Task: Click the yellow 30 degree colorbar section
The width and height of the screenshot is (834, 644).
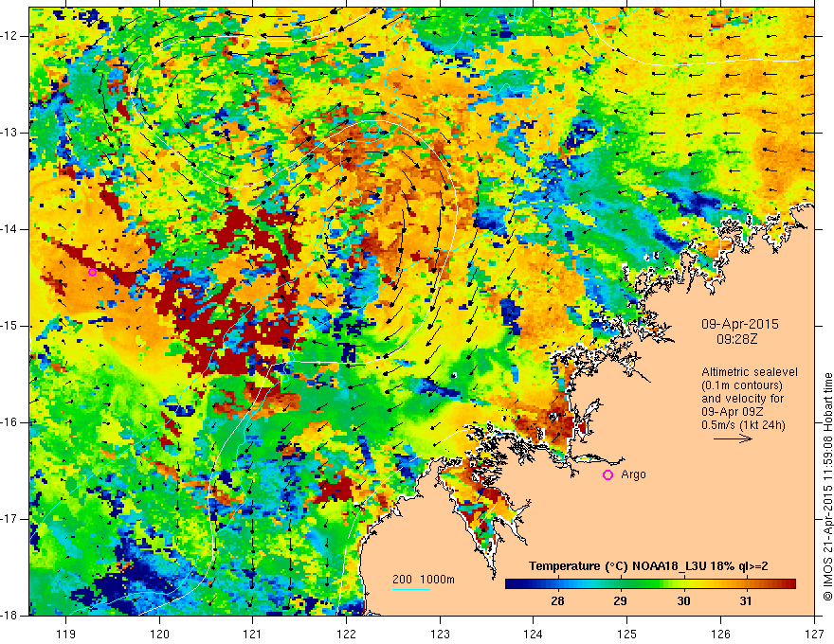Action: pyautogui.click(x=683, y=584)
